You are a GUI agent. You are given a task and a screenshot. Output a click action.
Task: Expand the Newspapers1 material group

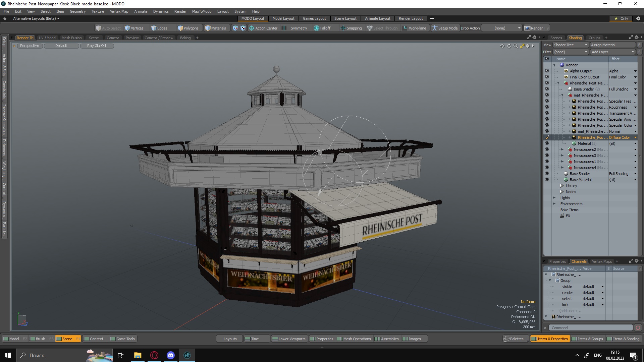562,162
